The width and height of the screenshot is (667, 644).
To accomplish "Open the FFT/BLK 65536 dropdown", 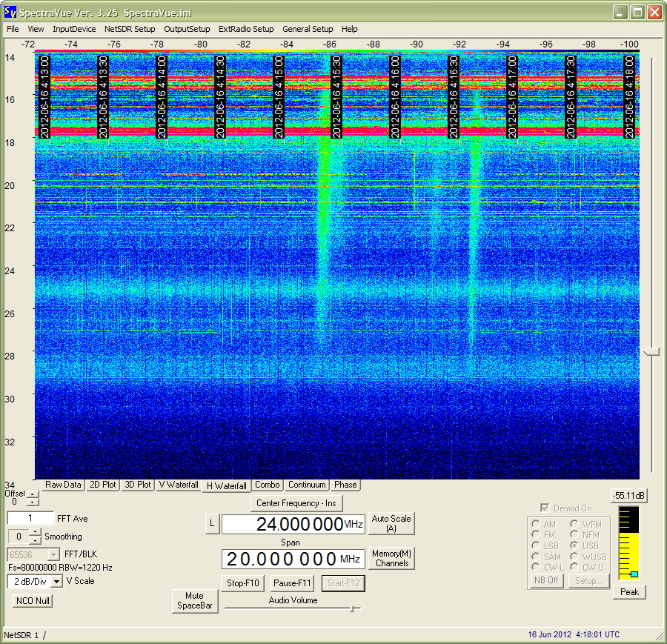I will (x=53, y=554).
